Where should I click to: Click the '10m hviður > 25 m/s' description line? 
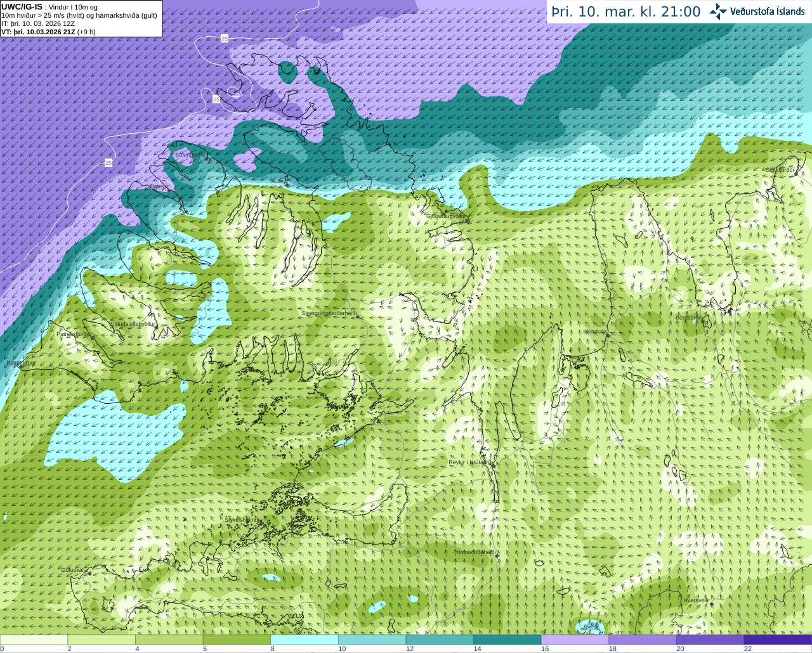point(79,15)
